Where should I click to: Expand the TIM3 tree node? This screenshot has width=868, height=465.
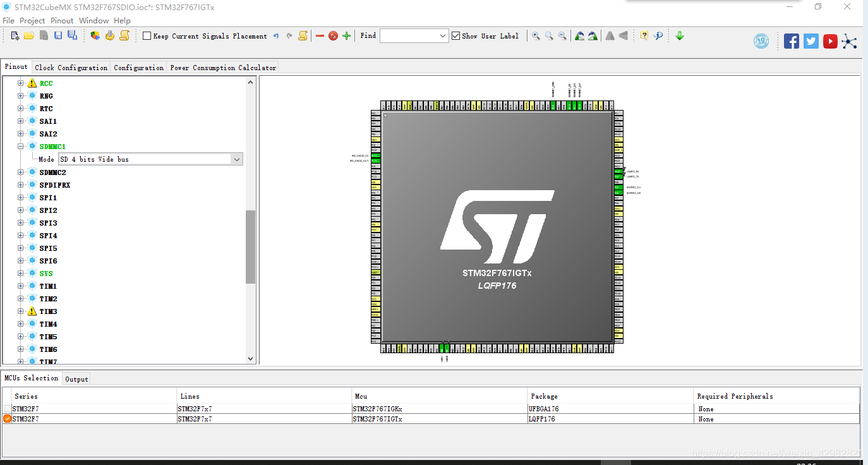[20, 311]
